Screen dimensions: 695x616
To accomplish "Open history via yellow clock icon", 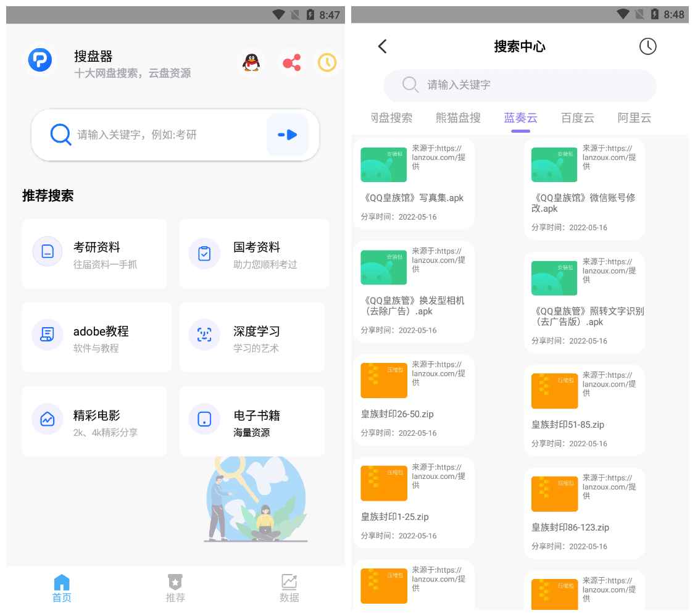I will (x=327, y=62).
